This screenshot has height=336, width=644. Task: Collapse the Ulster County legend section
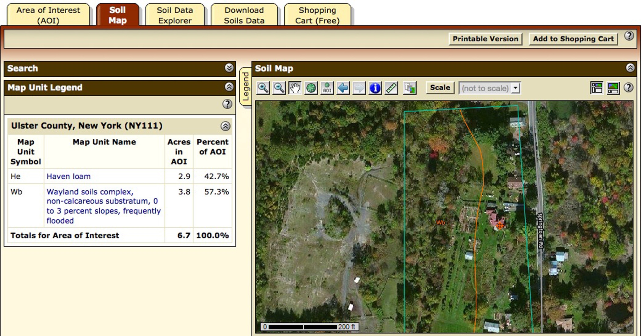pos(225,126)
